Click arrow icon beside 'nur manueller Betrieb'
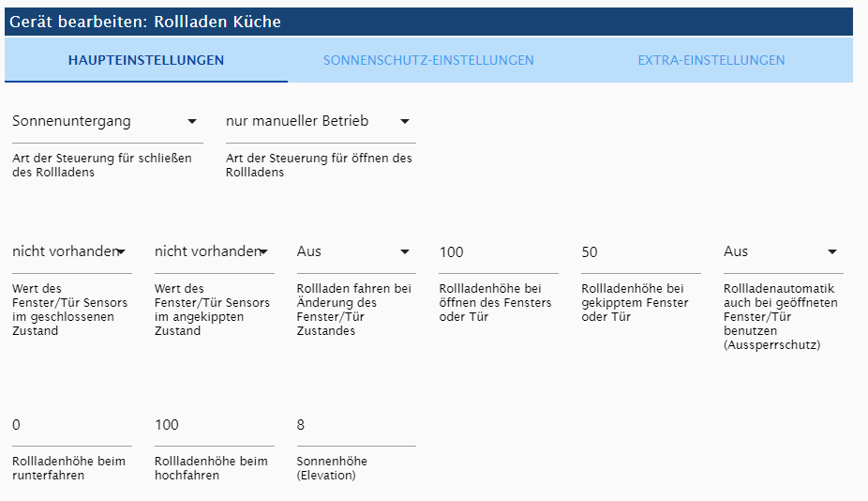Screen dimensions: 868x501 (405, 121)
